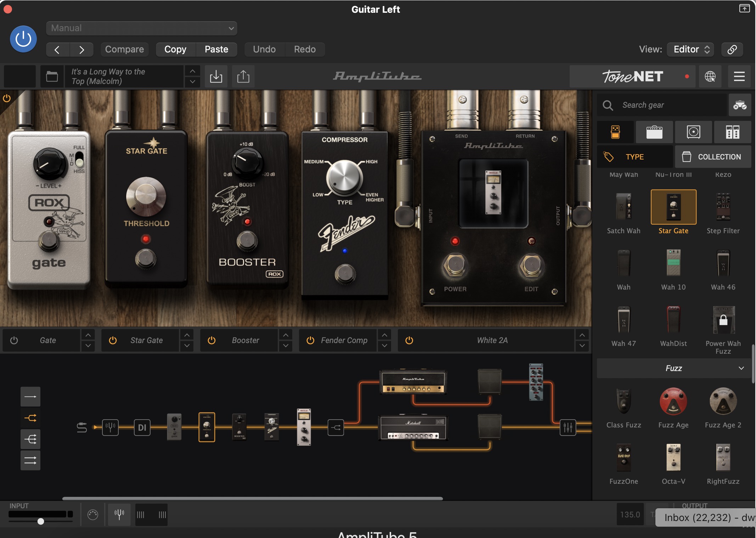Click the share preset upload icon
The height and width of the screenshot is (538, 756).
click(243, 76)
